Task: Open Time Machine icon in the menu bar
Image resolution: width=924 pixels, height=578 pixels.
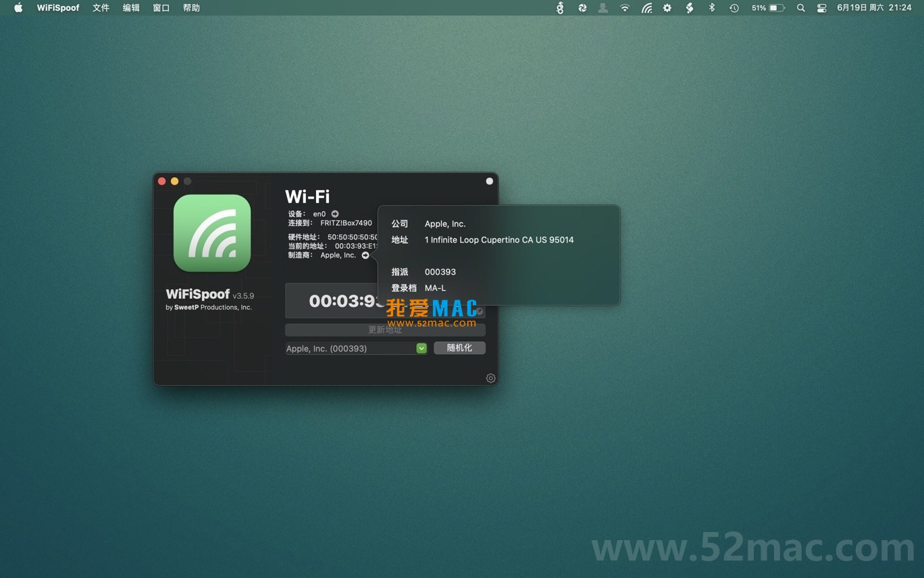Action: pos(734,8)
